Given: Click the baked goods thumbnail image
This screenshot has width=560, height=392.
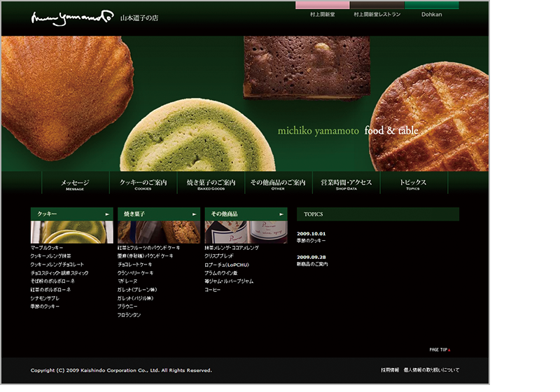Looking at the screenshot, I should point(159,232).
